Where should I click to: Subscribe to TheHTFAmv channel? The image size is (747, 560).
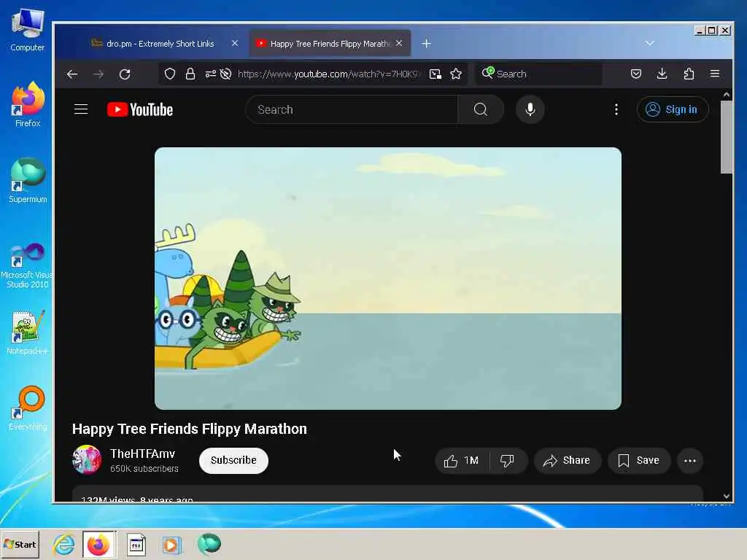click(233, 461)
